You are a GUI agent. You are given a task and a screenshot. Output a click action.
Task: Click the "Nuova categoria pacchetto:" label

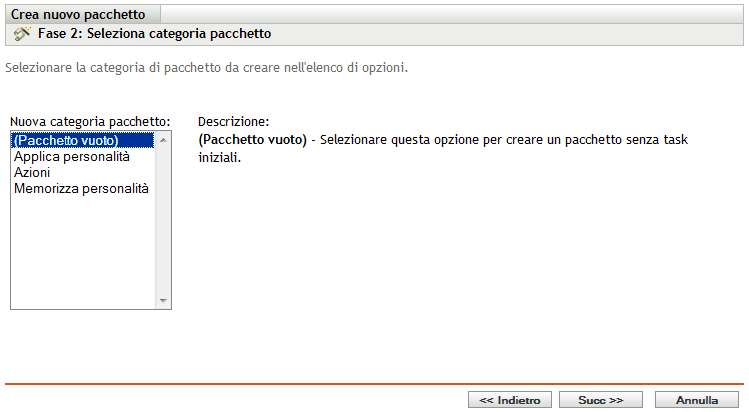90,122
